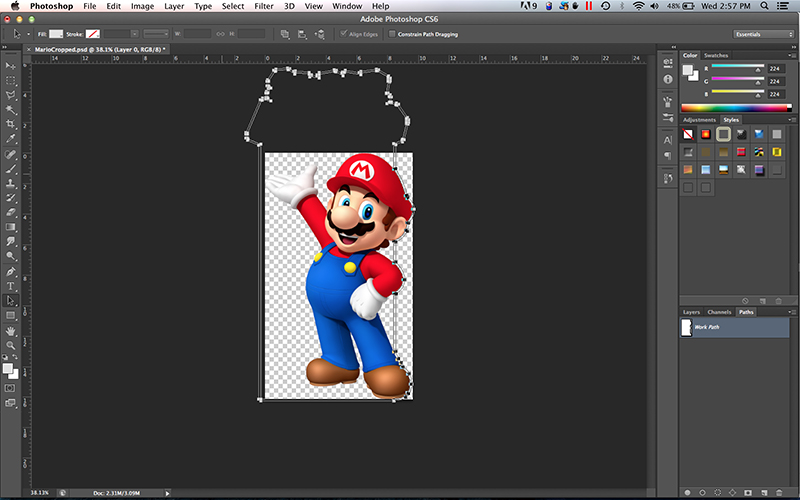800x500 pixels.
Task: Select the Rectangle shape tool
Action: pos(10,316)
